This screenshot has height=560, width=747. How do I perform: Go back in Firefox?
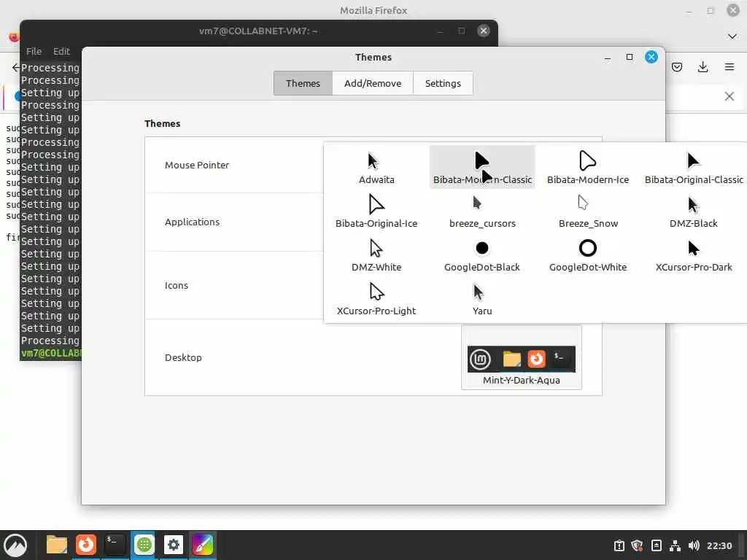pos(15,67)
